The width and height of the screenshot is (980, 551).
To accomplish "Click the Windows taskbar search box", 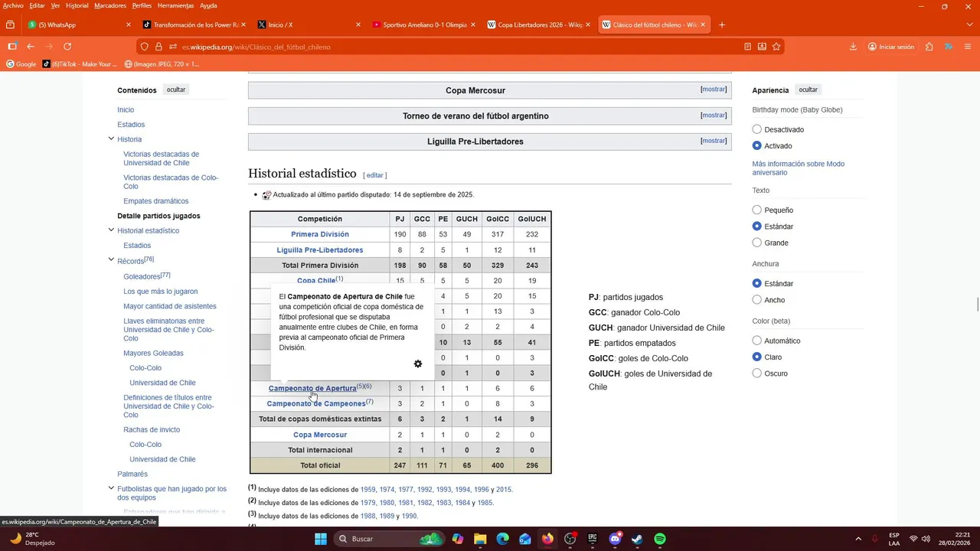I will tap(390, 539).
